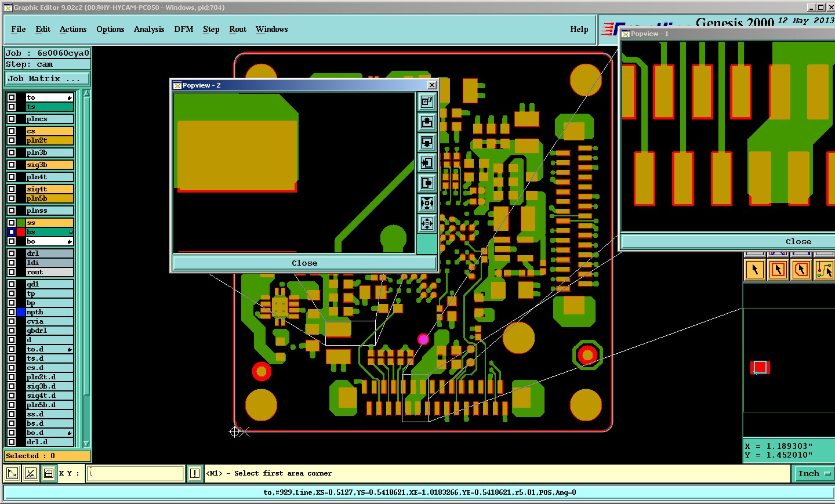Select the plain arrow selection tool

click(754, 270)
